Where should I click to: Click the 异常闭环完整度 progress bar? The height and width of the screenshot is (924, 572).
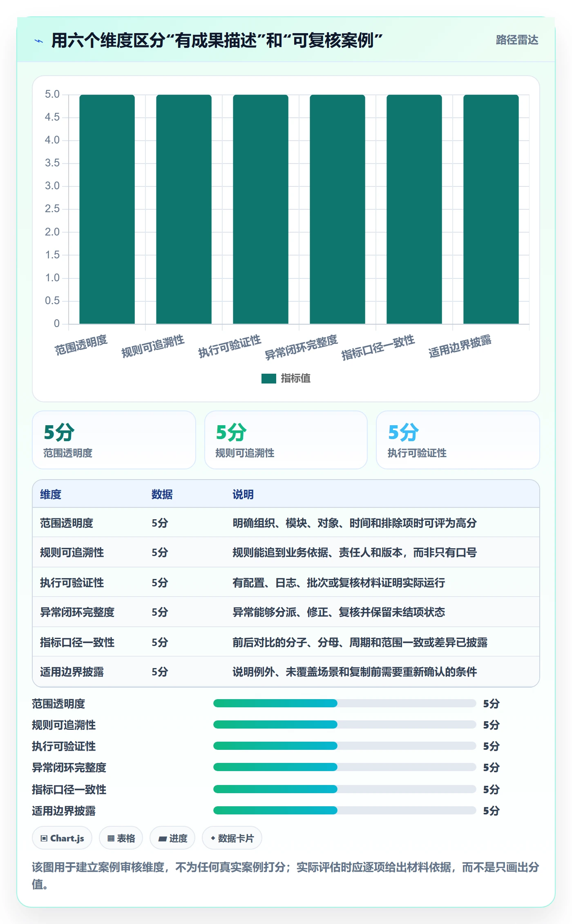(345, 767)
